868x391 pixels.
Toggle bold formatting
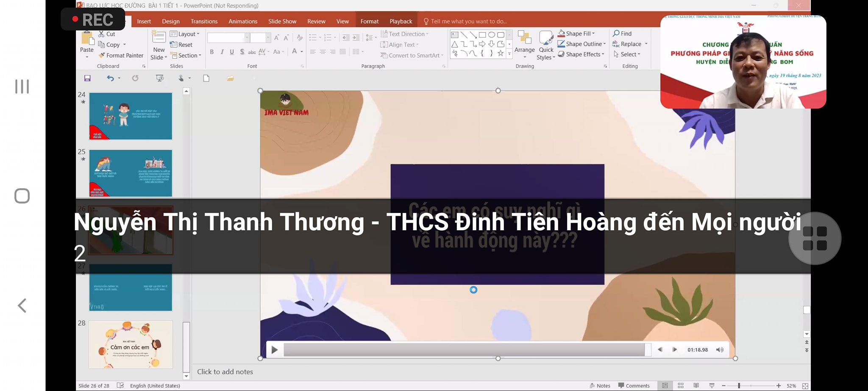(x=211, y=52)
